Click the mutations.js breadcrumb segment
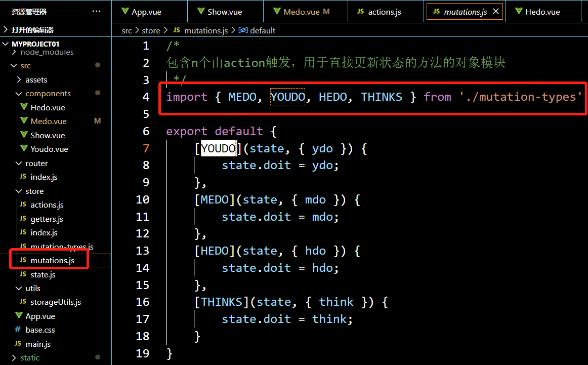This screenshot has height=365, width=588. pyautogui.click(x=206, y=30)
